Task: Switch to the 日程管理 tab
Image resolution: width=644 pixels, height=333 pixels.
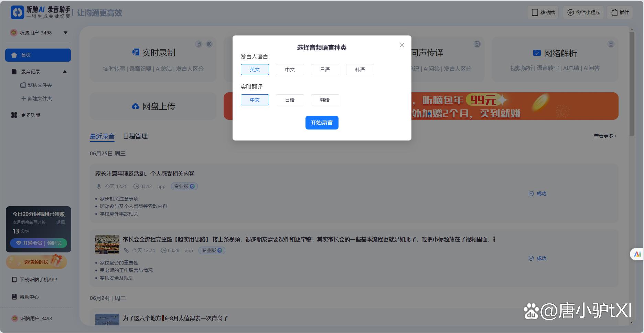Action: click(135, 136)
